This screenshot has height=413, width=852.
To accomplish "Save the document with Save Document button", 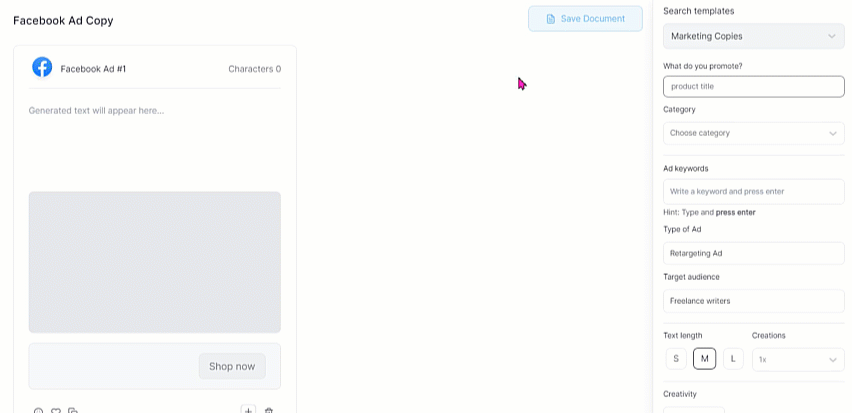I will (585, 19).
